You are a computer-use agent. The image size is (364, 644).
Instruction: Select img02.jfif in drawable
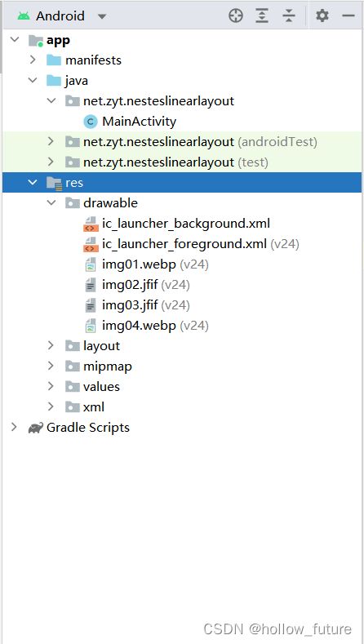(x=130, y=285)
